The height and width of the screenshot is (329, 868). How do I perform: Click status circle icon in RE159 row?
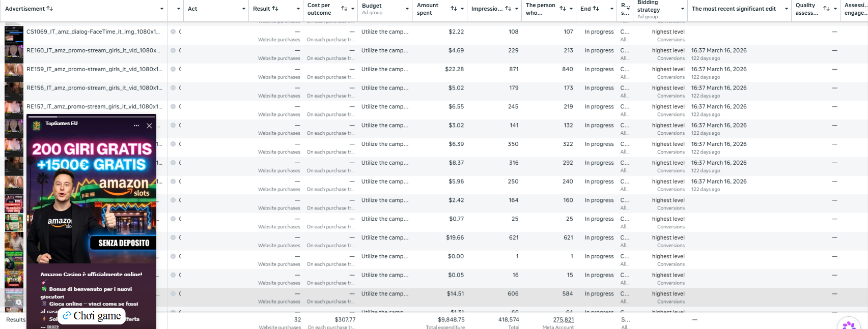173,69
